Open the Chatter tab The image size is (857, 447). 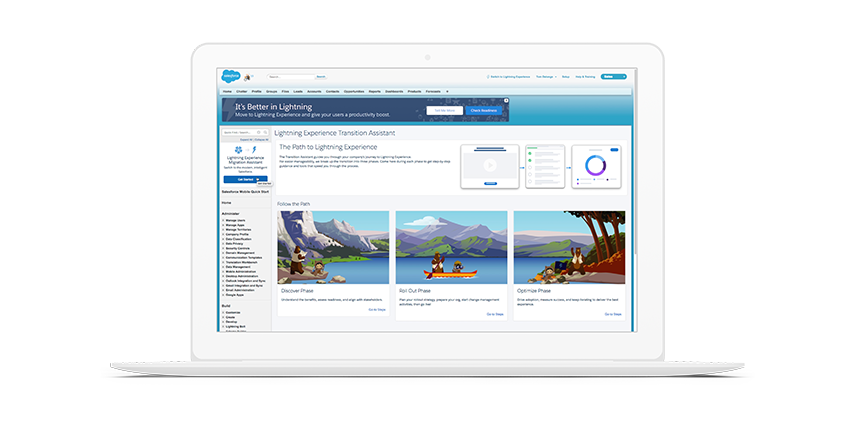click(242, 92)
